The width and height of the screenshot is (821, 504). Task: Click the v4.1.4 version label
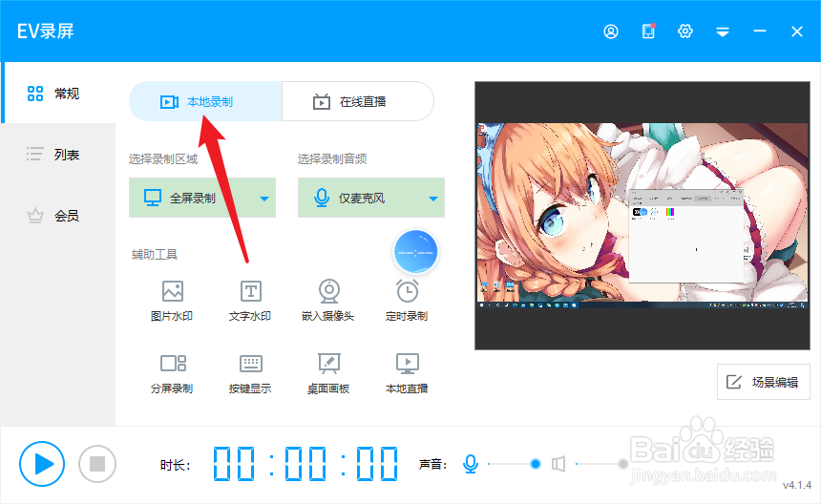[797, 485]
